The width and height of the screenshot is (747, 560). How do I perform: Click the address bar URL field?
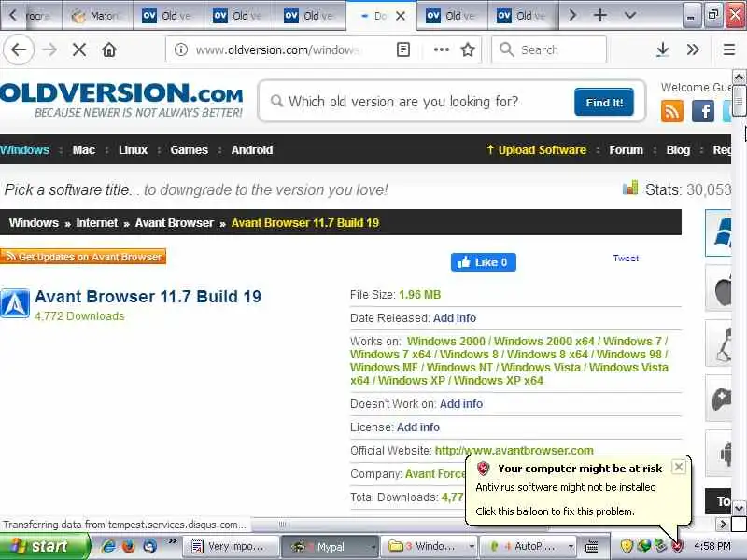277,49
